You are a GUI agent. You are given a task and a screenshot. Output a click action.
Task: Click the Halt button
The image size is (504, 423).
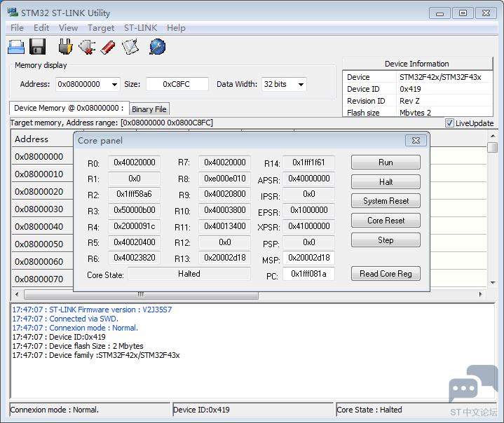tap(386, 182)
